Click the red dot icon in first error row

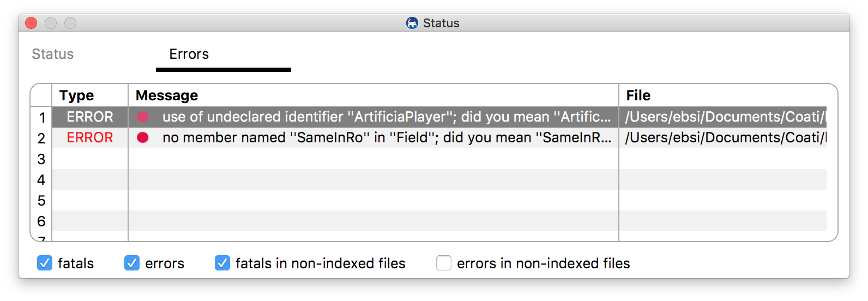(143, 117)
